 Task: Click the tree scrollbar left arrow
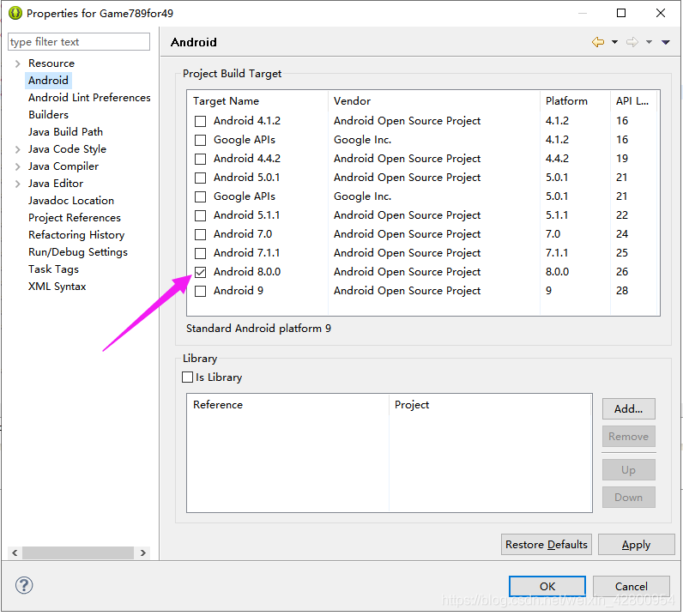click(15, 553)
